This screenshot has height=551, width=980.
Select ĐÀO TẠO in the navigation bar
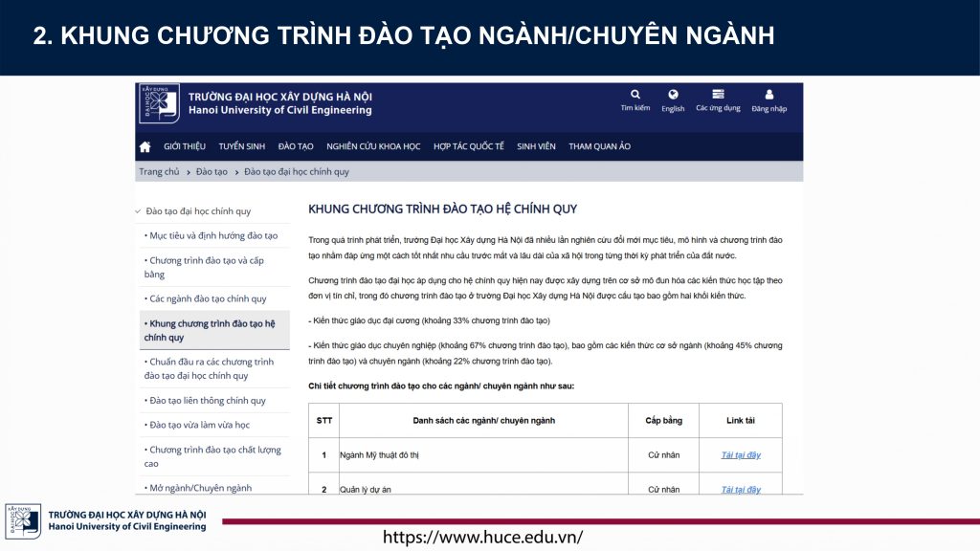pyautogui.click(x=296, y=146)
